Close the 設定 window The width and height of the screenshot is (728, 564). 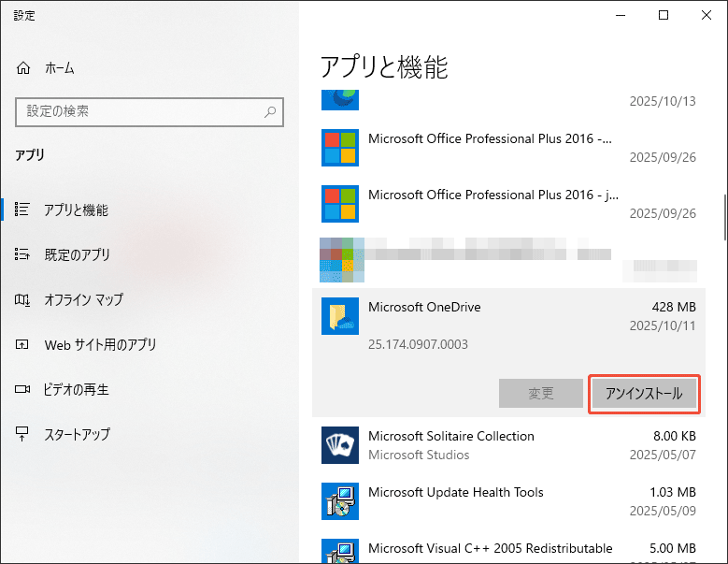pyautogui.click(x=707, y=15)
